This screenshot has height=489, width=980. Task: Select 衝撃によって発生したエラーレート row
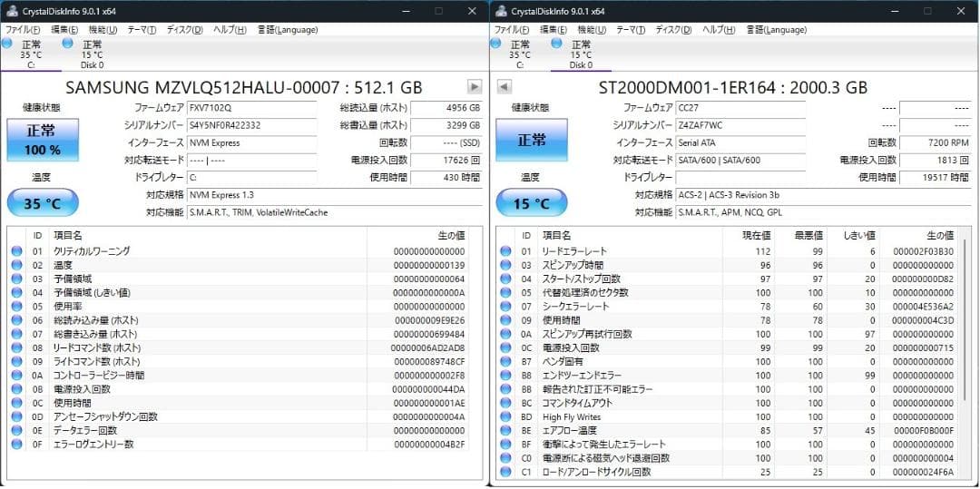[728, 444]
